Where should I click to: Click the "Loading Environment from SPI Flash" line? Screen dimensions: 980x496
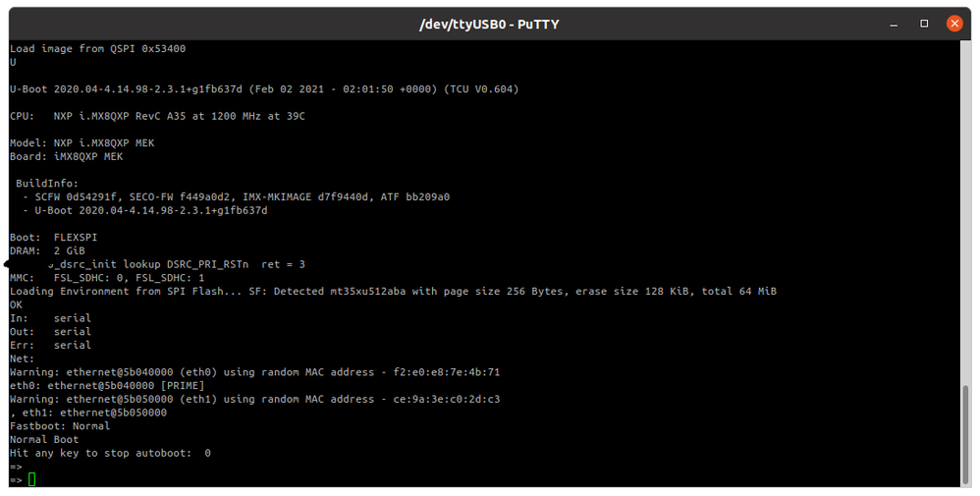pos(393,291)
